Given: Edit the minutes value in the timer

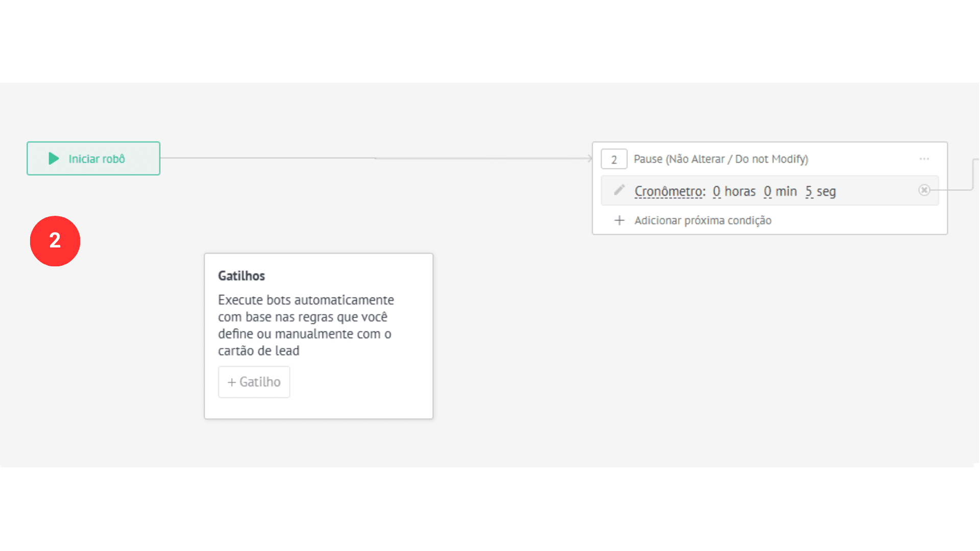Looking at the screenshot, I should [x=768, y=191].
